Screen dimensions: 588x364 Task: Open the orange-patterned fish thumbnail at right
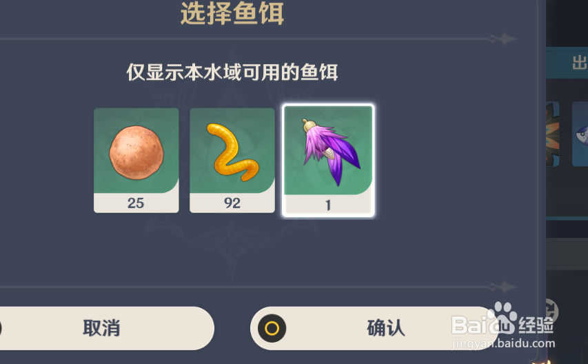[x=553, y=134]
